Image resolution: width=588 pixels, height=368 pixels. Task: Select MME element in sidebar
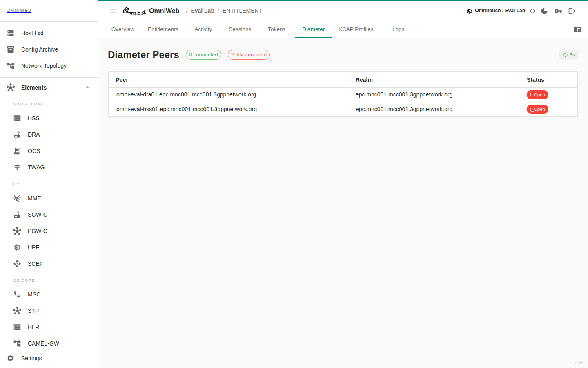[x=49, y=198]
